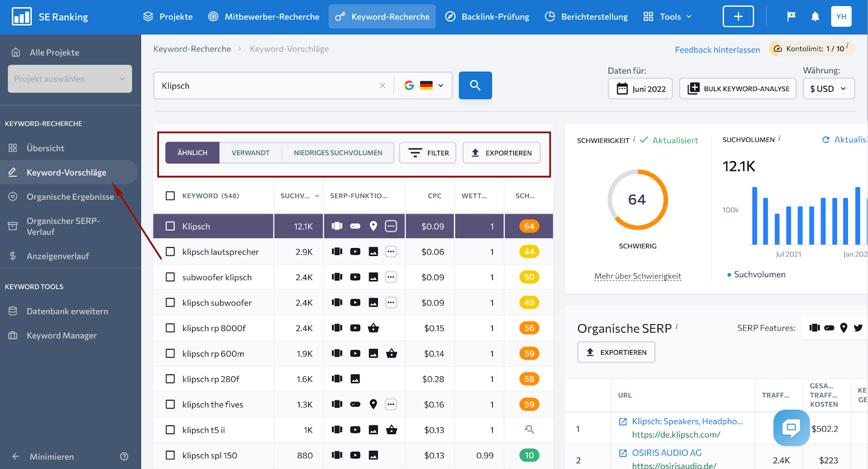Check the klipsch spl 150 checkbox
The height and width of the screenshot is (469, 868).
click(x=170, y=455)
